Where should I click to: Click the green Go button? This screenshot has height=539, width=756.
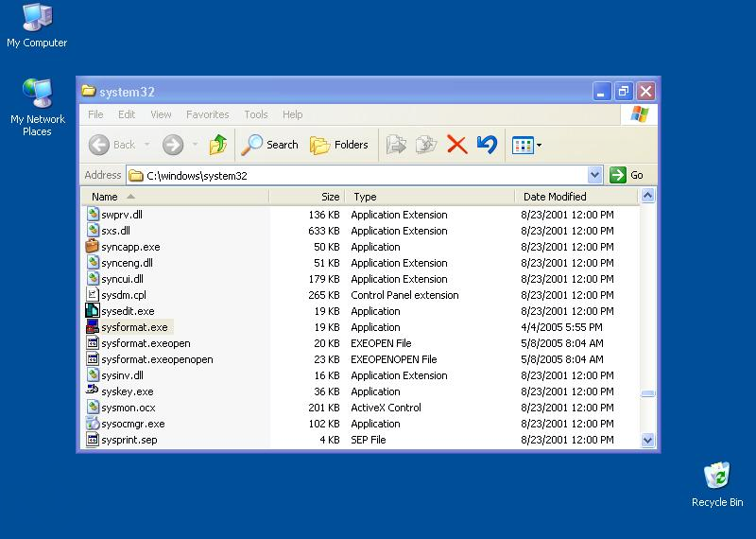coord(627,175)
